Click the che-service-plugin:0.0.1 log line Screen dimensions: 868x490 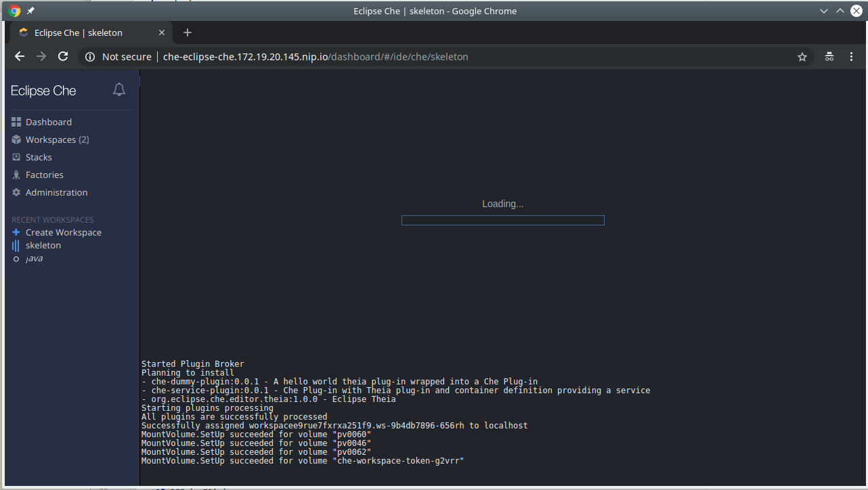tap(396, 391)
